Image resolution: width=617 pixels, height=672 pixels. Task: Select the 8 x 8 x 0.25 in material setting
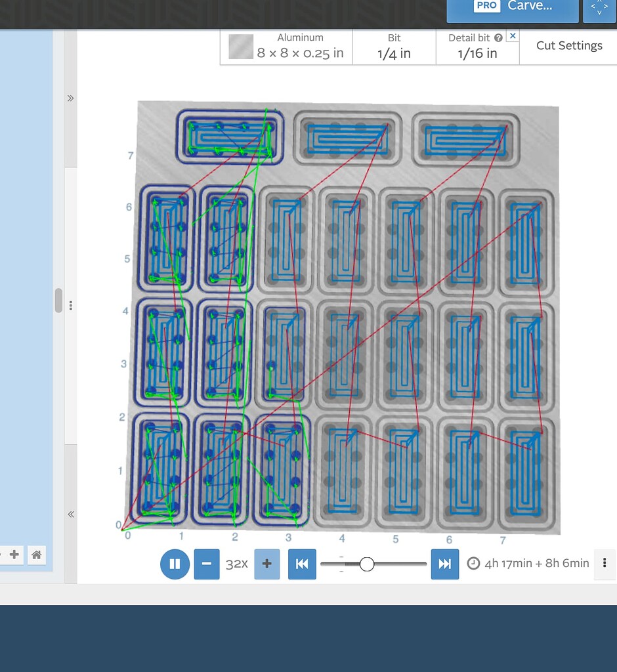pos(300,53)
